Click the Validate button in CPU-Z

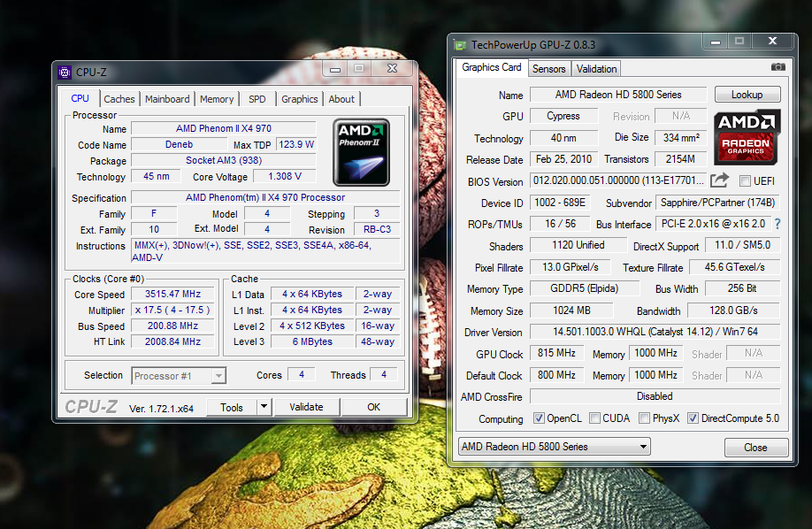[x=306, y=407]
